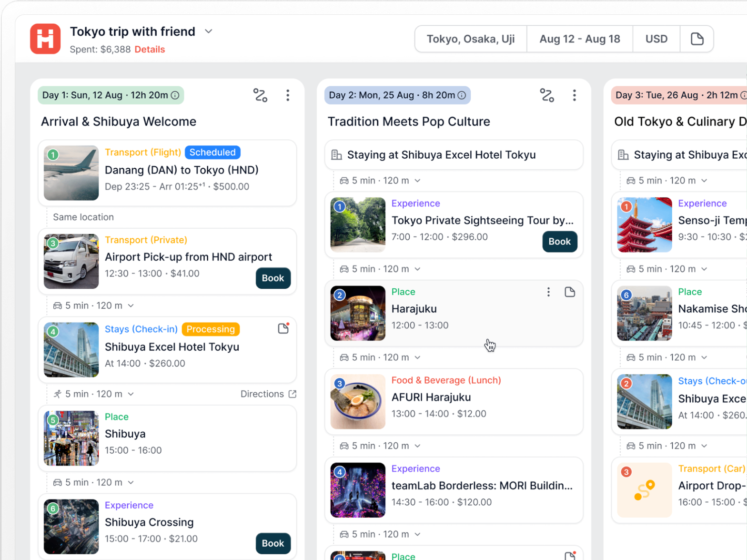Image resolution: width=747 pixels, height=560 pixels.
Task: Expand the Tokyo trip with friend dropdown
Action: (x=208, y=31)
